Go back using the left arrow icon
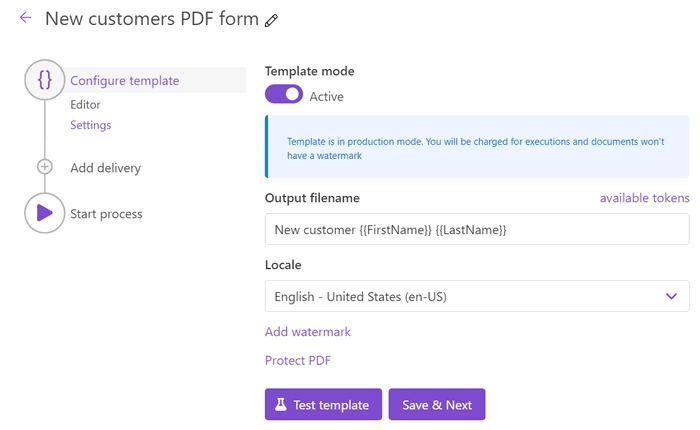Image resolution: width=700 pixels, height=430 pixels. tap(26, 18)
